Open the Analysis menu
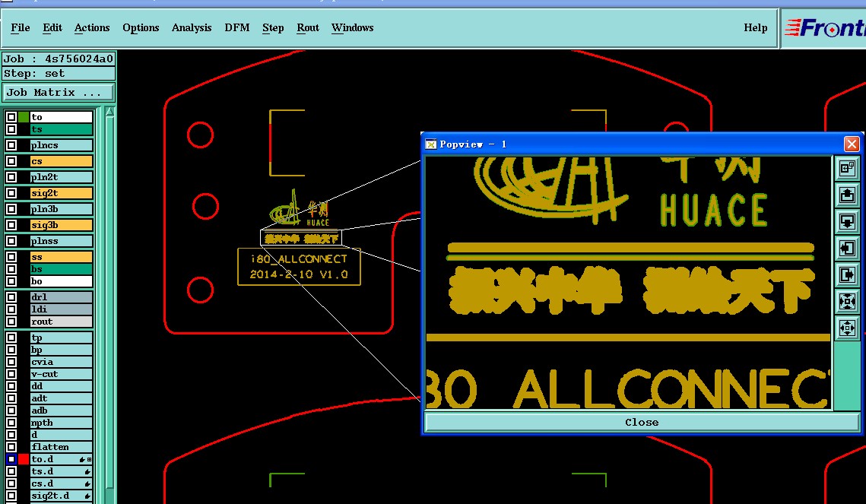Screen dimensions: 866x504 coord(192,27)
